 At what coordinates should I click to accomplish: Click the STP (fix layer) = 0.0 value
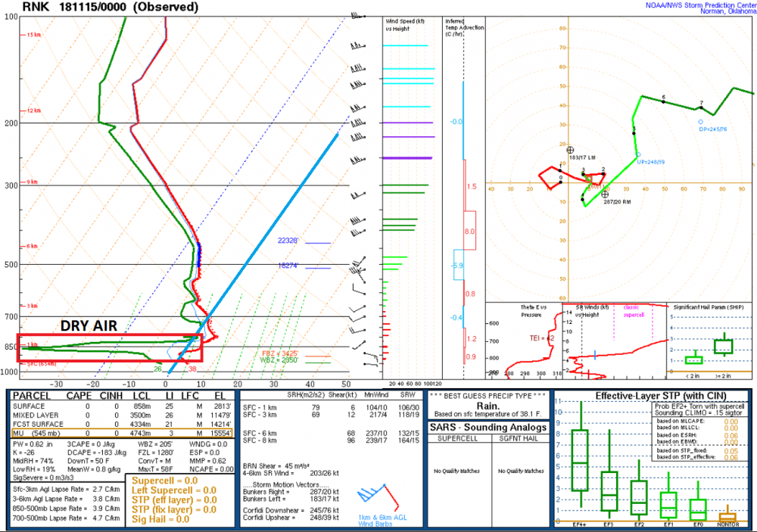174,510
